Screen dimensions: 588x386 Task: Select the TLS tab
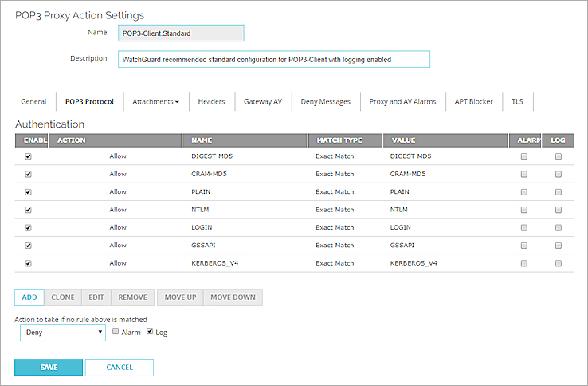(517, 102)
